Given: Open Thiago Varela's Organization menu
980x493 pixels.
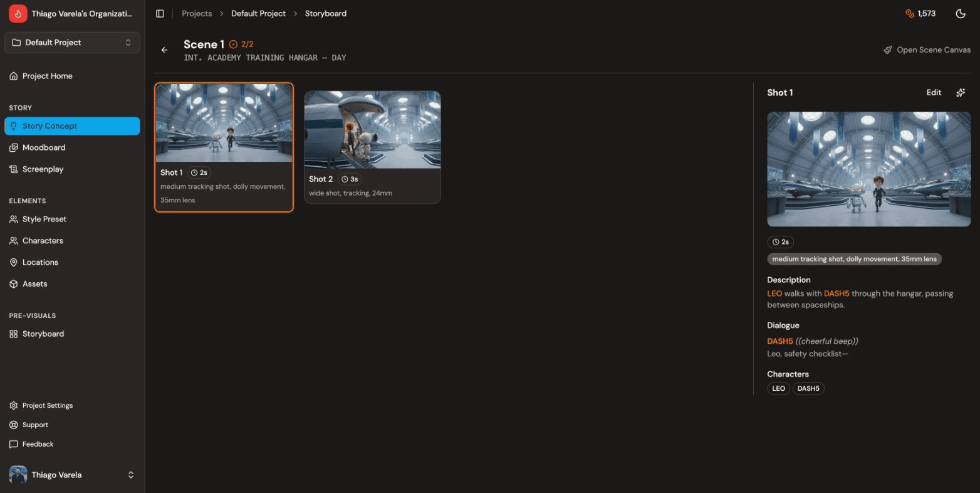Looking at the screenshot, I should (72, 13).
